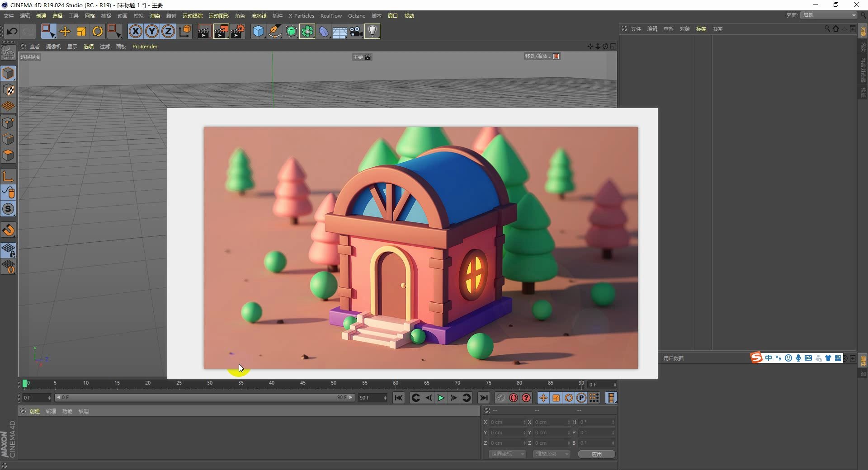This screenshot has height=470, width=868.
Task: Toggle the Y axis lock
Action: (151, 31)
